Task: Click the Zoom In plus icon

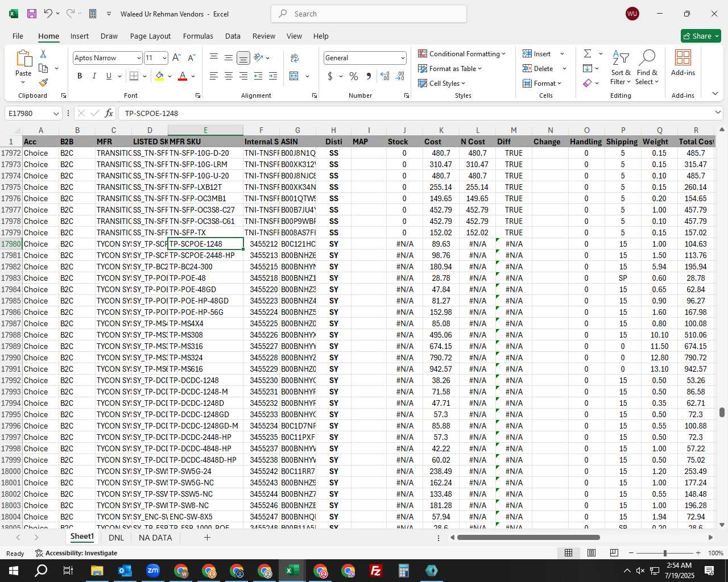Action: tap(698, 553)
